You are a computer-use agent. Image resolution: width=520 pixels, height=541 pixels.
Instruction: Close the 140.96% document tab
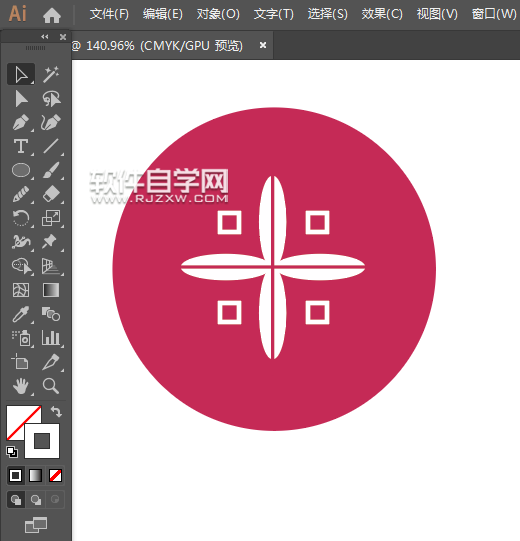(263, 45)
